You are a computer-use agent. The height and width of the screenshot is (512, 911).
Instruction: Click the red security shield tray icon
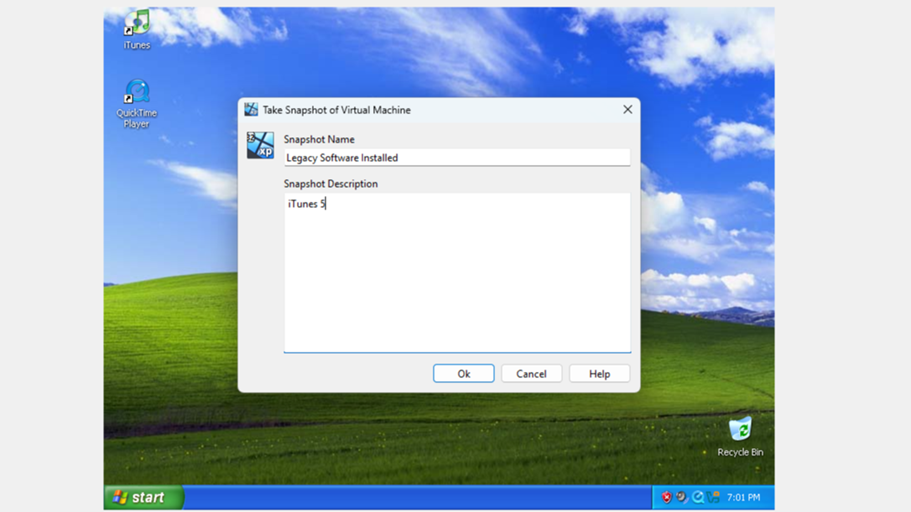tap(666, 497)
